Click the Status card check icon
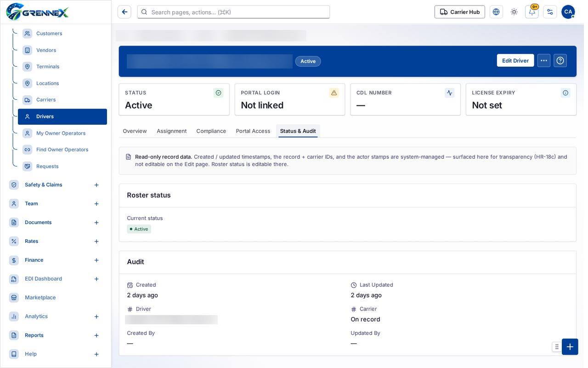This screenshot has height=368, width=588. click(x=218, y=93)
